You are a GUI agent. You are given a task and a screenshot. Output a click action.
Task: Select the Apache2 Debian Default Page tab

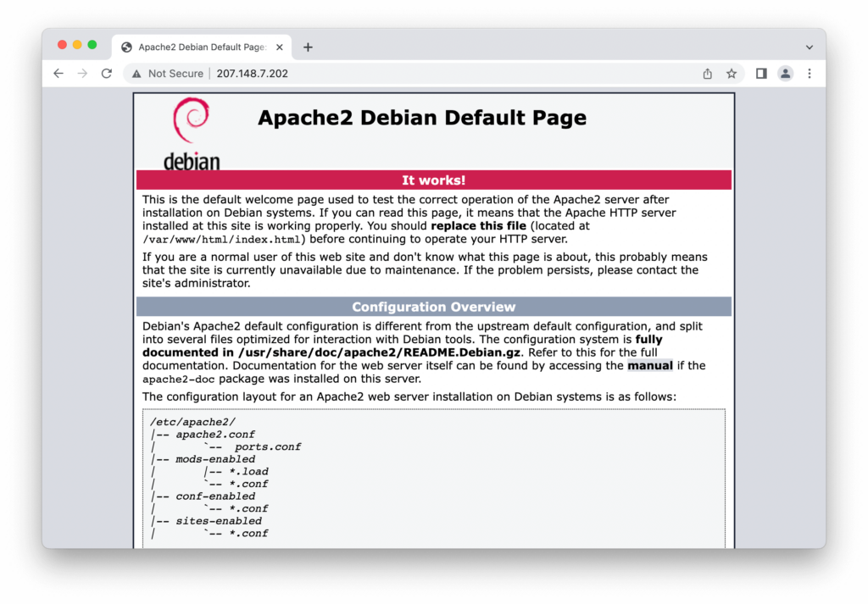click(x=203, y=47)
